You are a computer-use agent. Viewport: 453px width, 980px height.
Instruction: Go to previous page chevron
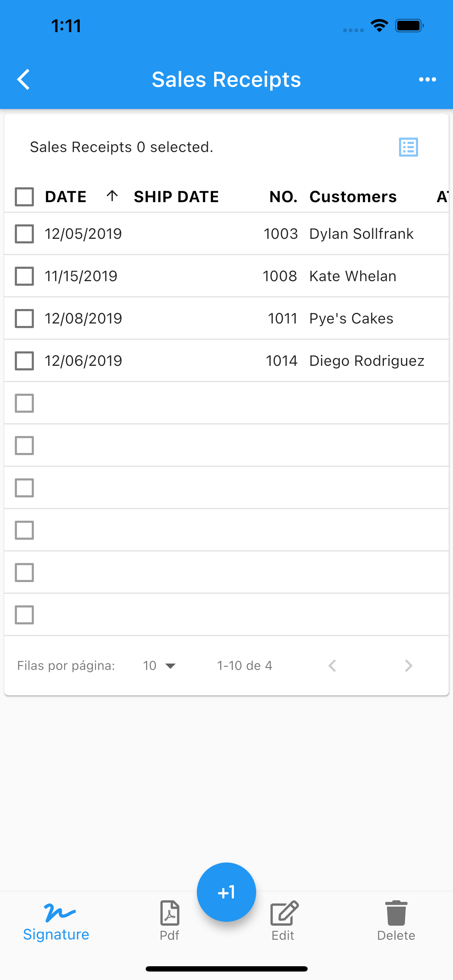tap(332, 665)
